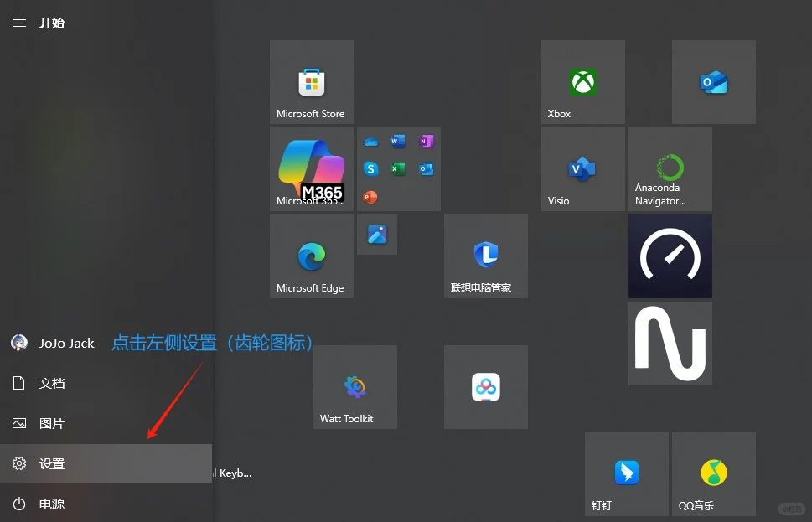Launch the Xbox app tile
This screenshot has height=522, width=812.
(582, 81)
